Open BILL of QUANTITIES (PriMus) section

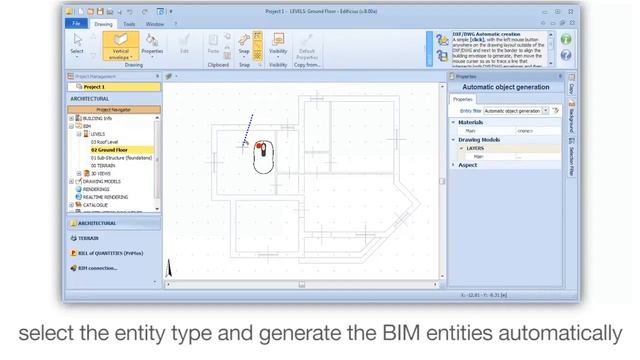point(107,253)
